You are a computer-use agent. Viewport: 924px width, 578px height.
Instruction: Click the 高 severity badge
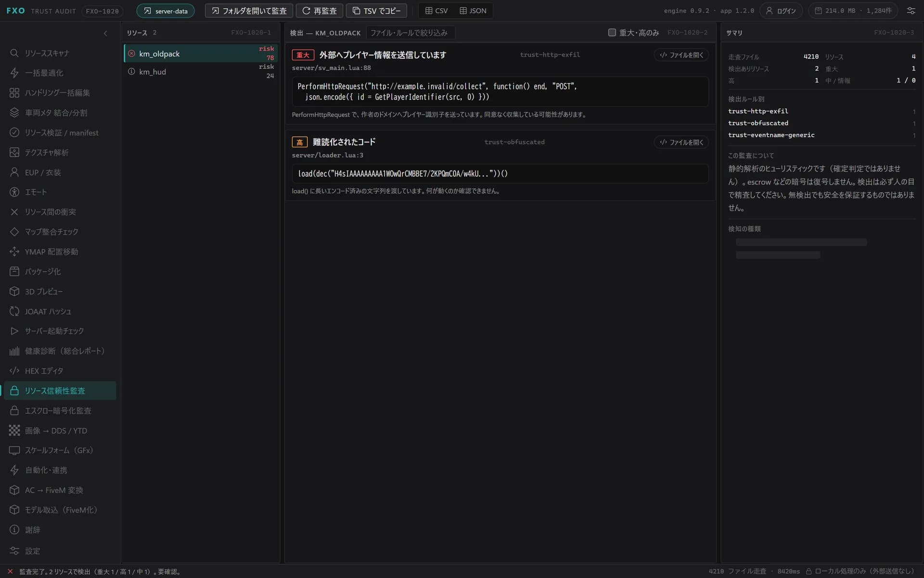(x=299, y=142)
